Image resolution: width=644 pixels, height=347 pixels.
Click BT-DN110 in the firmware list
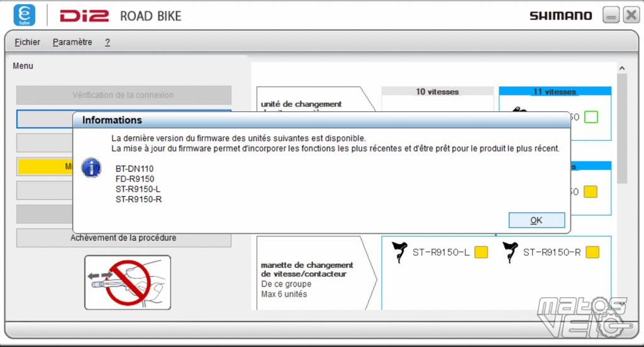click(x=135, y=168)
